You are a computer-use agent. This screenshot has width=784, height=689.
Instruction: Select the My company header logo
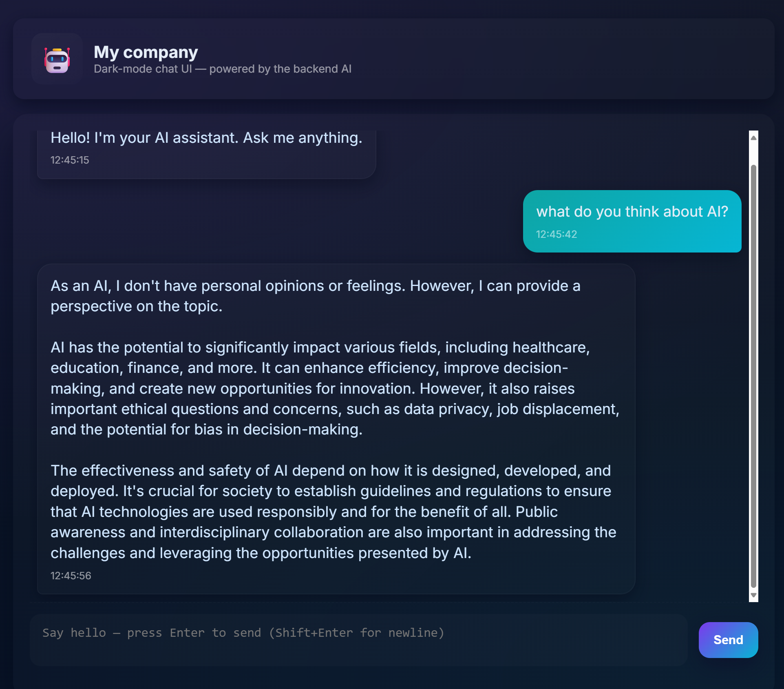(57, 59)
